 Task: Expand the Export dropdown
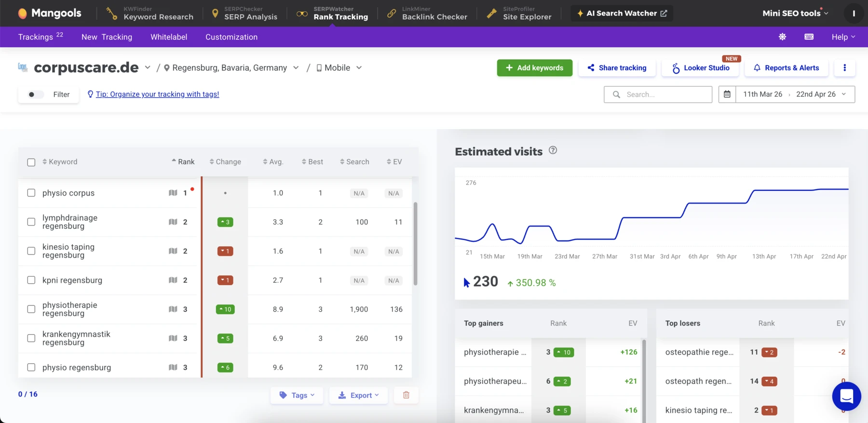(358, 395)
